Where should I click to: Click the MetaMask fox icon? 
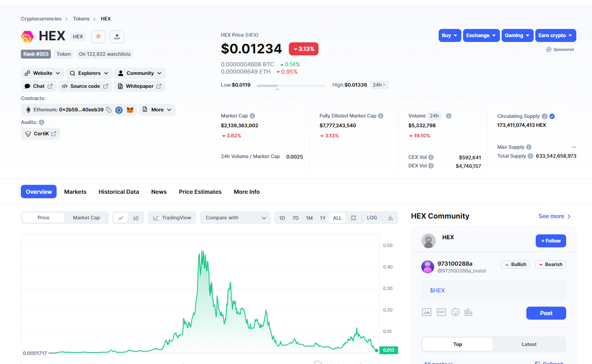tap(130, 110)
